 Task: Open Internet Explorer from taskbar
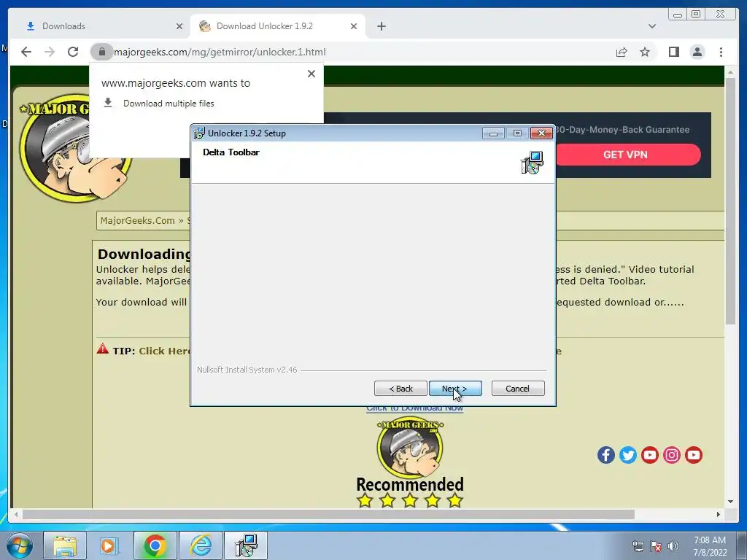click(201, 545)
